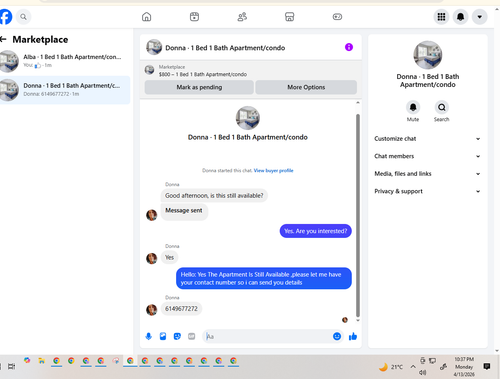Click the Aa message input field
The image size is (500, 379).
click(267, 336)
